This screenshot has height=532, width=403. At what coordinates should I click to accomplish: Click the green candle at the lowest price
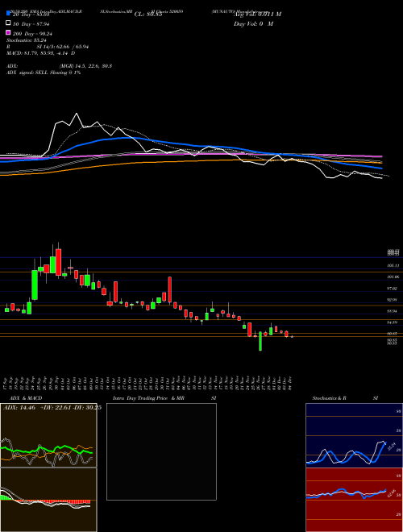[x=260, y=341]
